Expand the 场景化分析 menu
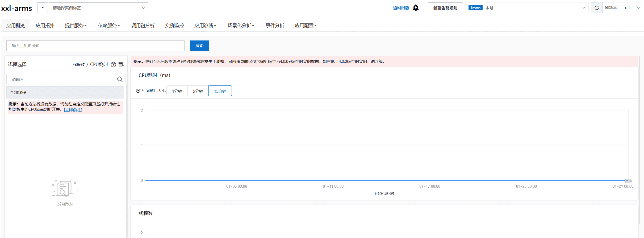Viewport: 644px width, 238px height. tap(241, 26)
